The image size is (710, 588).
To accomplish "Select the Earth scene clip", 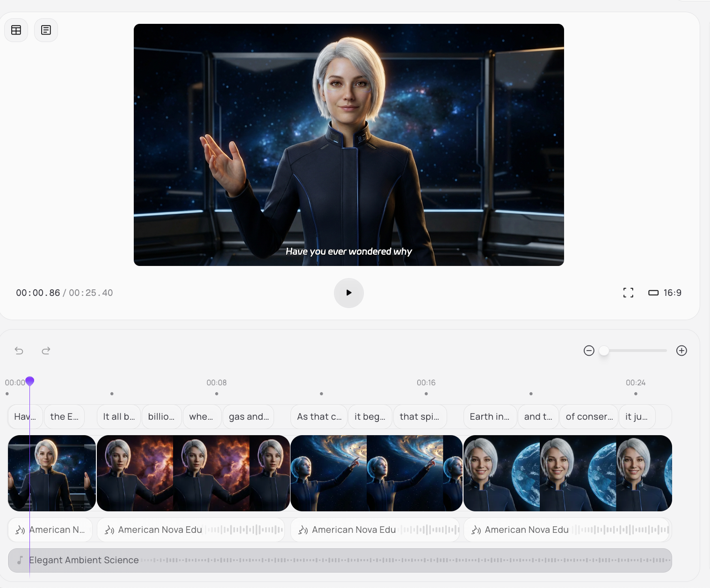I will tap(567, 473).
